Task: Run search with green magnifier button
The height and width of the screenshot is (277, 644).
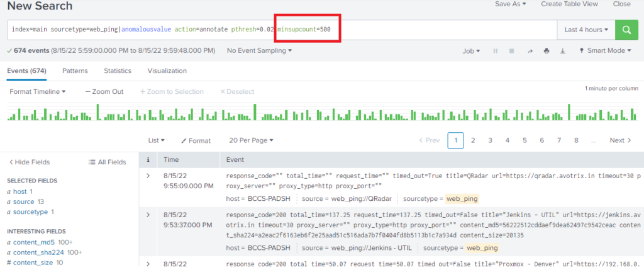Action: coord(626,30)
